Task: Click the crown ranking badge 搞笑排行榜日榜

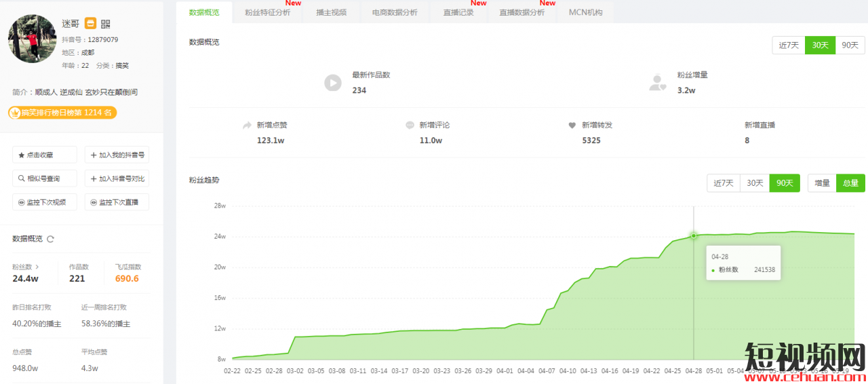Action: coord(62,113)
